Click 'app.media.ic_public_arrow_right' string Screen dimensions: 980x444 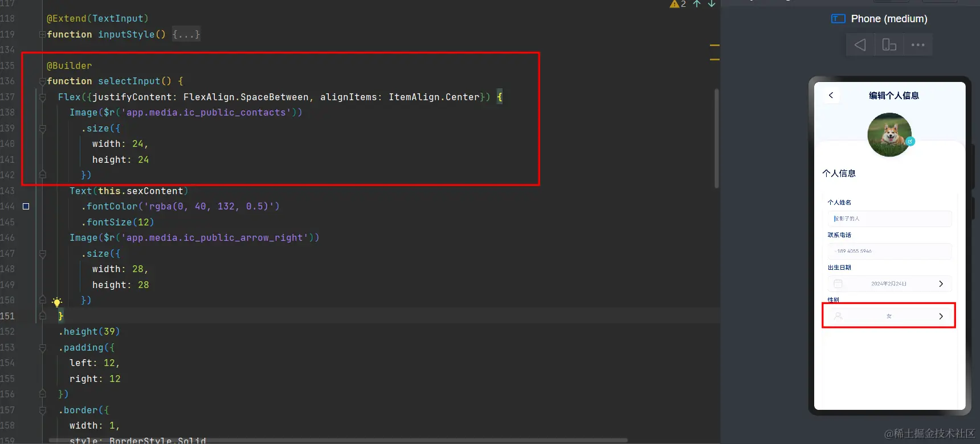pos(217,238)
